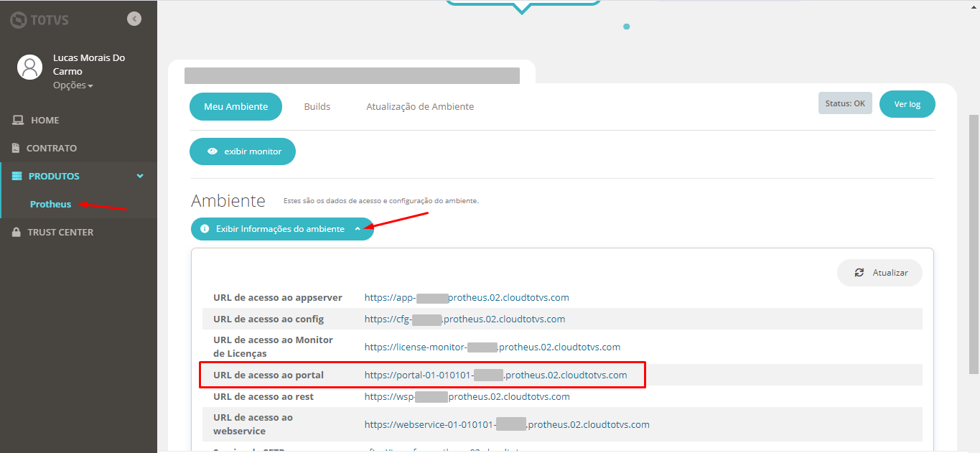The image size is (980, 453).
Task: Open the webservice URL link
Action: click(507, 424)
